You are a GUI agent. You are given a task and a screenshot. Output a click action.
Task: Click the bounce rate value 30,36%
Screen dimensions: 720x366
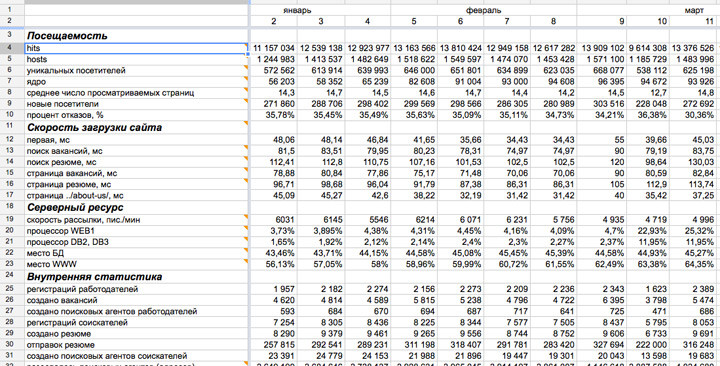pyautogui.click(x=694, y=116)
